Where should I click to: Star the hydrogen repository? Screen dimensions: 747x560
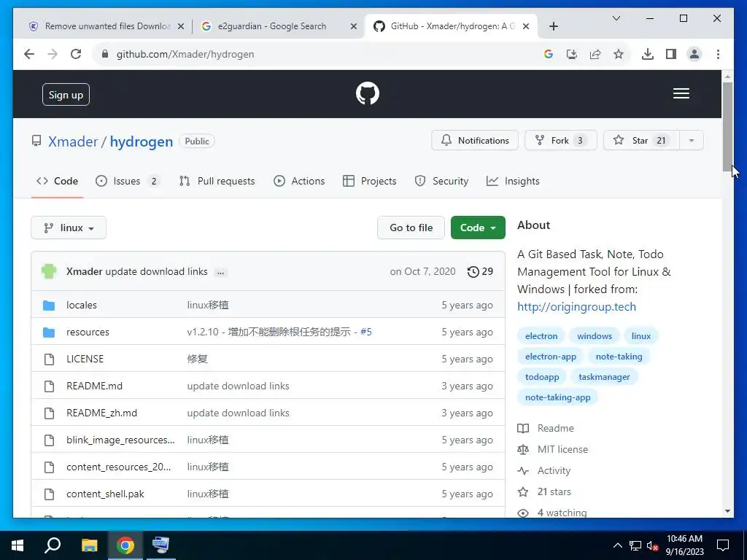(x=641, y=141)
